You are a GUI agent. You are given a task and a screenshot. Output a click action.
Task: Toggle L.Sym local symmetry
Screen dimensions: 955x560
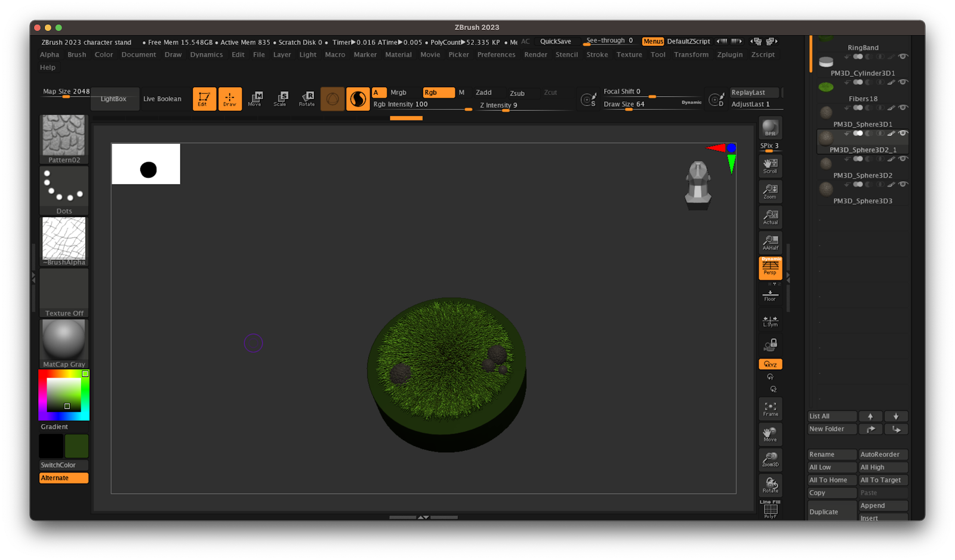770,321
